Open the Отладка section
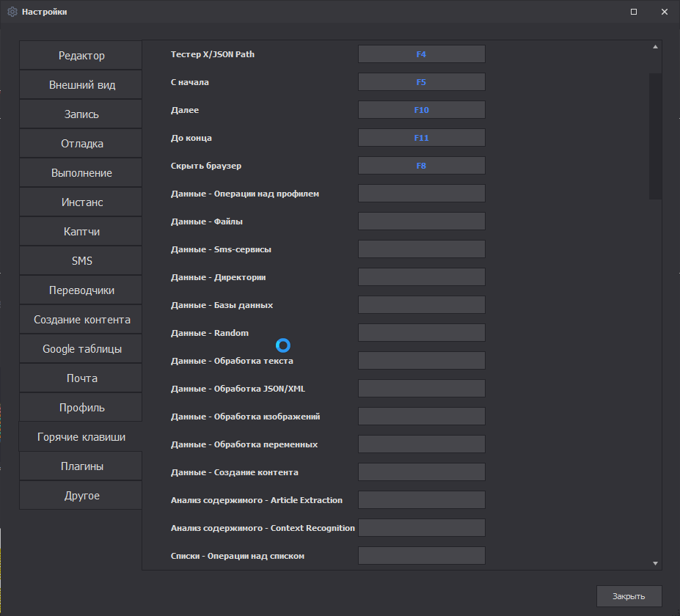This screenshot has width=680, height=616. tap(81, 144)
